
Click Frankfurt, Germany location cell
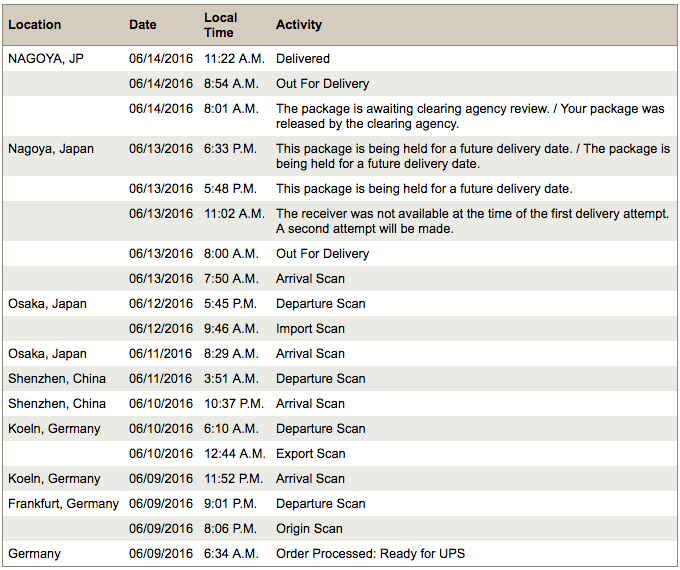point(63,504)
